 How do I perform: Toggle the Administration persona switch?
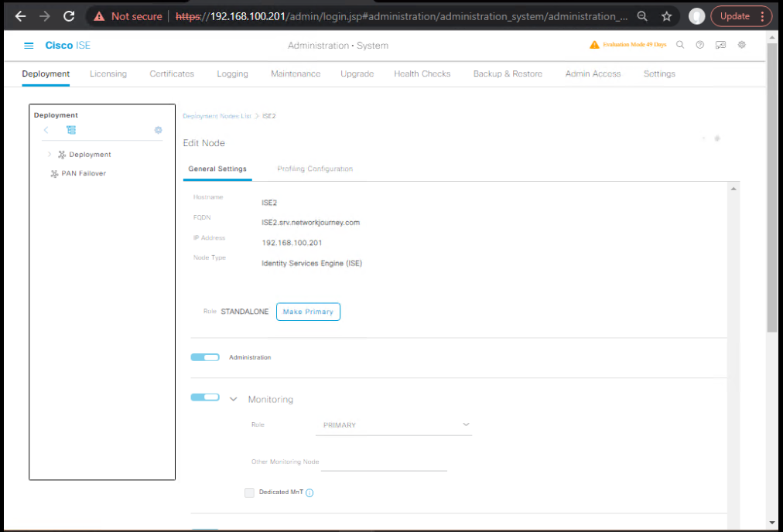205,357
